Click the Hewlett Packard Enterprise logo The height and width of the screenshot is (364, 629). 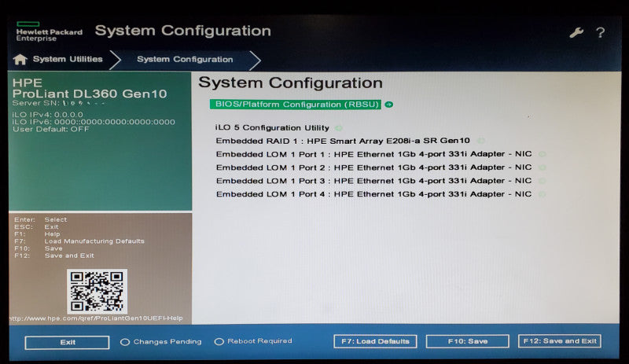point(49,32)
